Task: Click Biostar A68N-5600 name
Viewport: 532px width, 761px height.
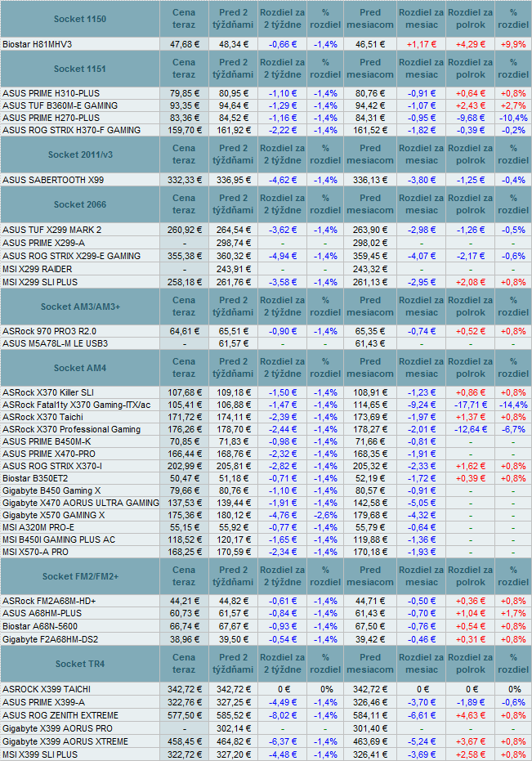Action: point(40,627)
